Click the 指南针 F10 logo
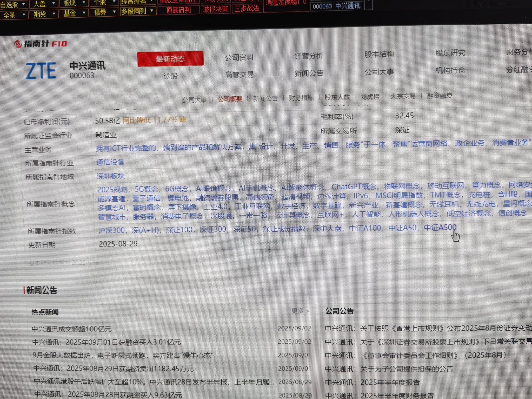Screen dimensions: 532x399 pyautogui.click(x=41, y=44)
